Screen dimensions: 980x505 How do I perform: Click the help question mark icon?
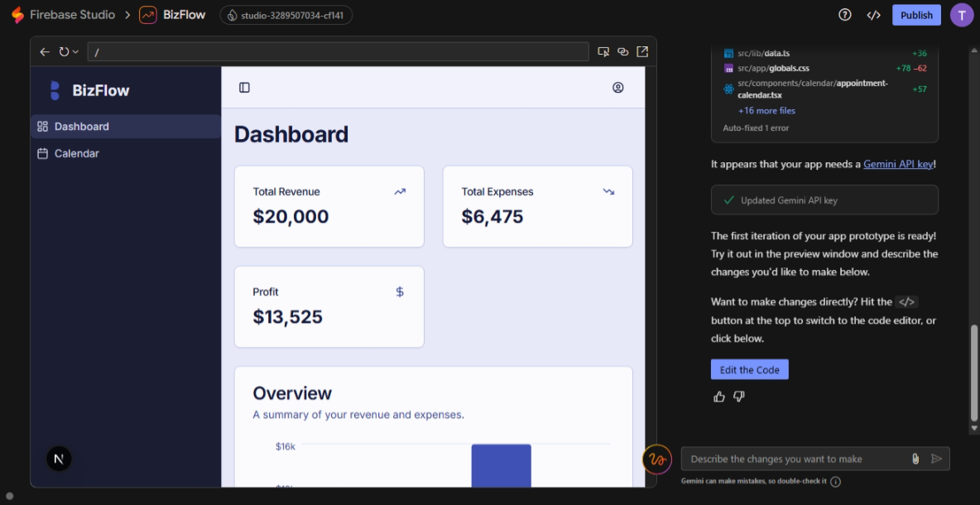845,15
